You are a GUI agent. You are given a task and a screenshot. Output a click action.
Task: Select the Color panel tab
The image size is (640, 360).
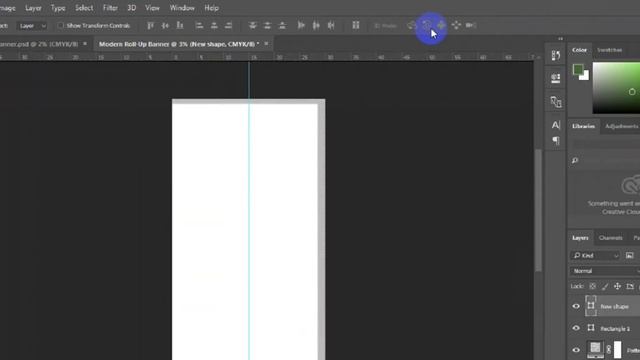point(579,50)
